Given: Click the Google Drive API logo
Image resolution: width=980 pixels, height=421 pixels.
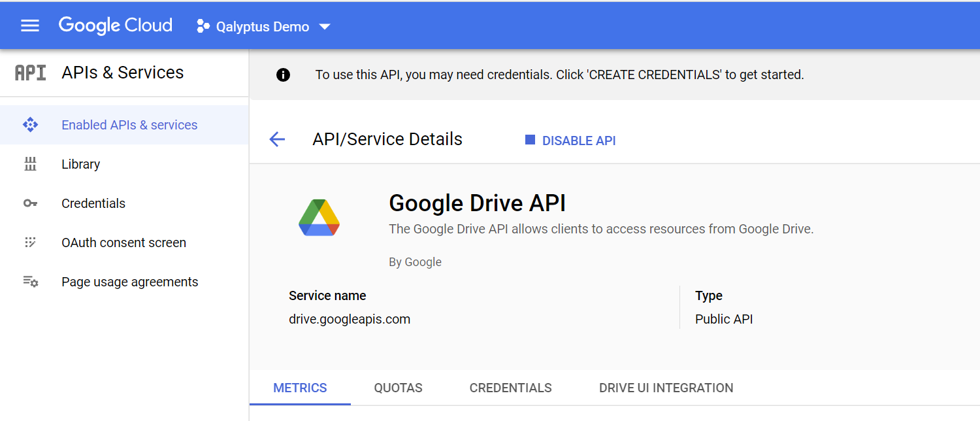Looking at the screenshot, I should point(319,217).
